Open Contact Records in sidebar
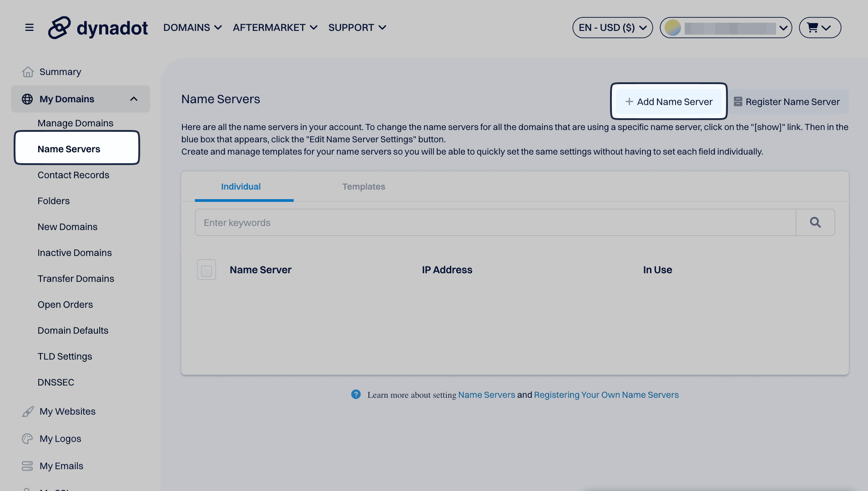Screen dimensions: 868x491 [x=73, y=175]
